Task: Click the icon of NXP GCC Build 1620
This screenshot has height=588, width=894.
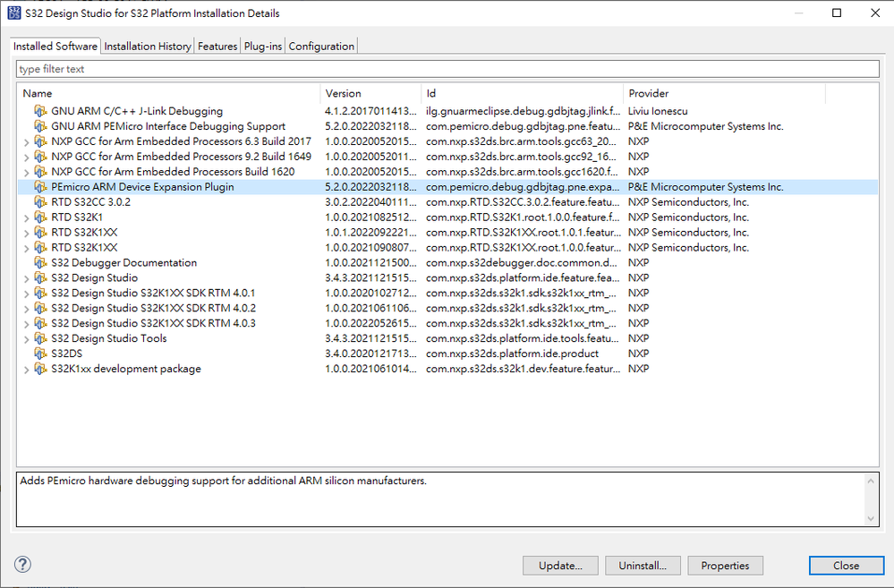Action: pyautogui.click(x=40, y=172)
